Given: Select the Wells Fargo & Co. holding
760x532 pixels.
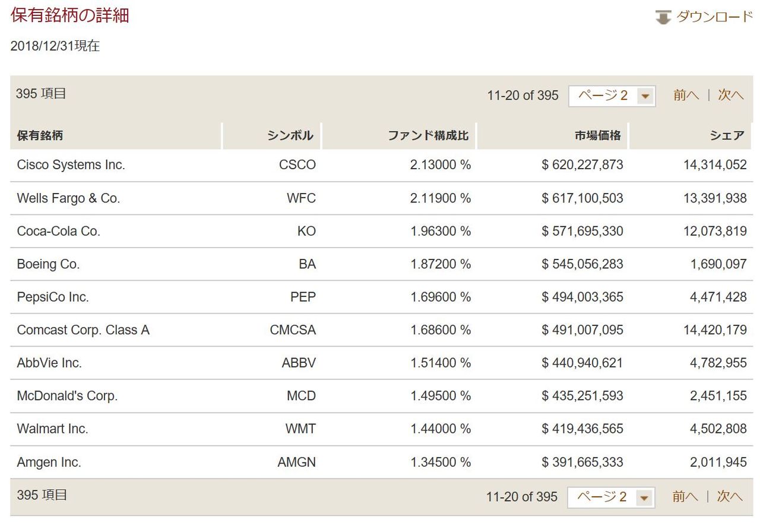Looking at the screenshot, I should pyautogui.click(x=68, y=198).
